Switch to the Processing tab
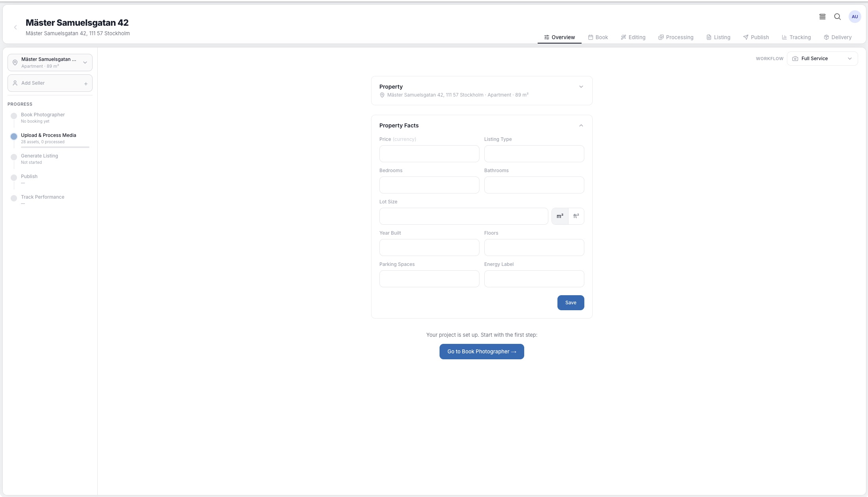The width and height of the screenshot is (868, 497). 676,37
